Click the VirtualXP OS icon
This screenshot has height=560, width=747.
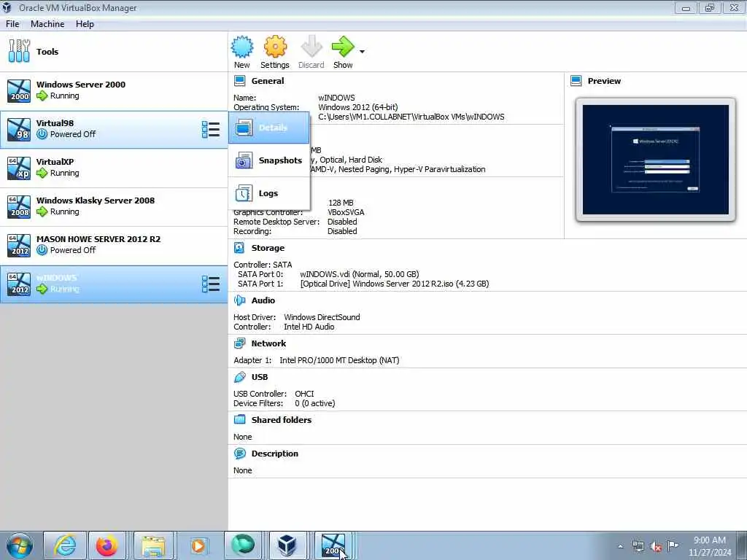[x=19, y=168]
